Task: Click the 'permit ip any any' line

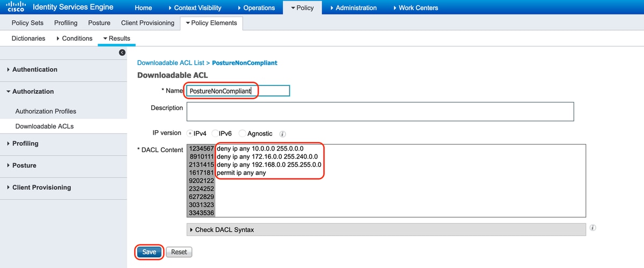Action: (x=241, y=173)
